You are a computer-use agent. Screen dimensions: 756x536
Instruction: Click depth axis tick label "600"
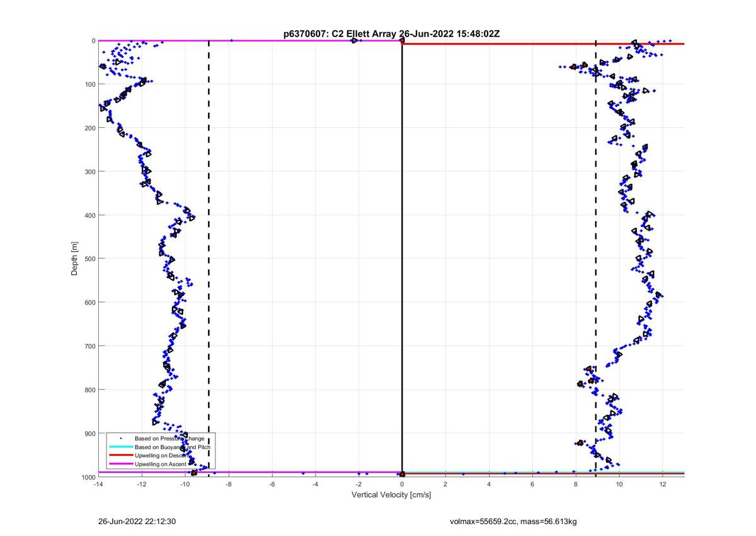click(89, 302)
